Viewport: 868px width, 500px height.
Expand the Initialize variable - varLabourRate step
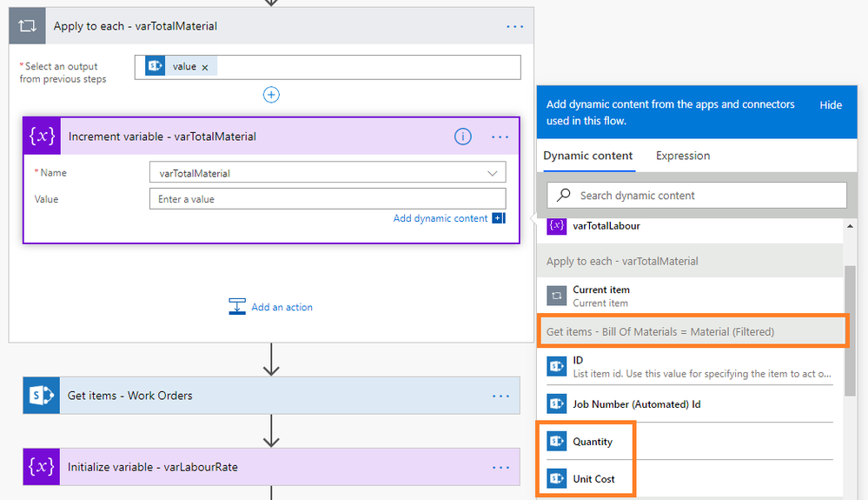point(271,467)
